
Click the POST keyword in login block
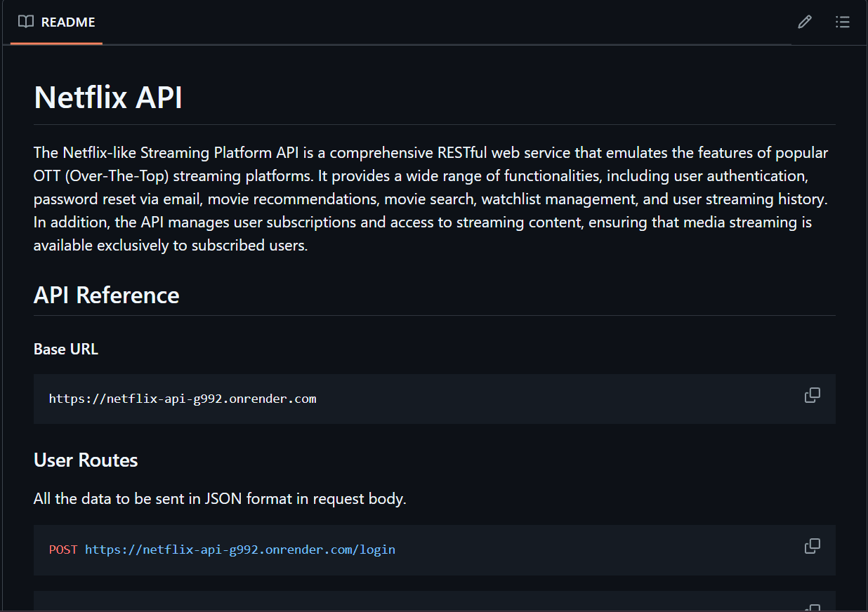63,550
